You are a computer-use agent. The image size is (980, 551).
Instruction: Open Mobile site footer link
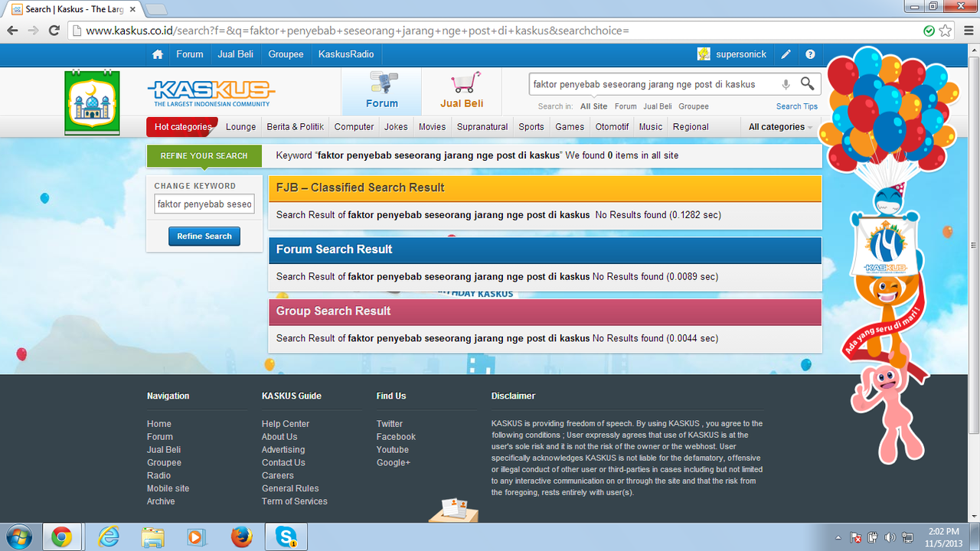click(x=168, y=488)
